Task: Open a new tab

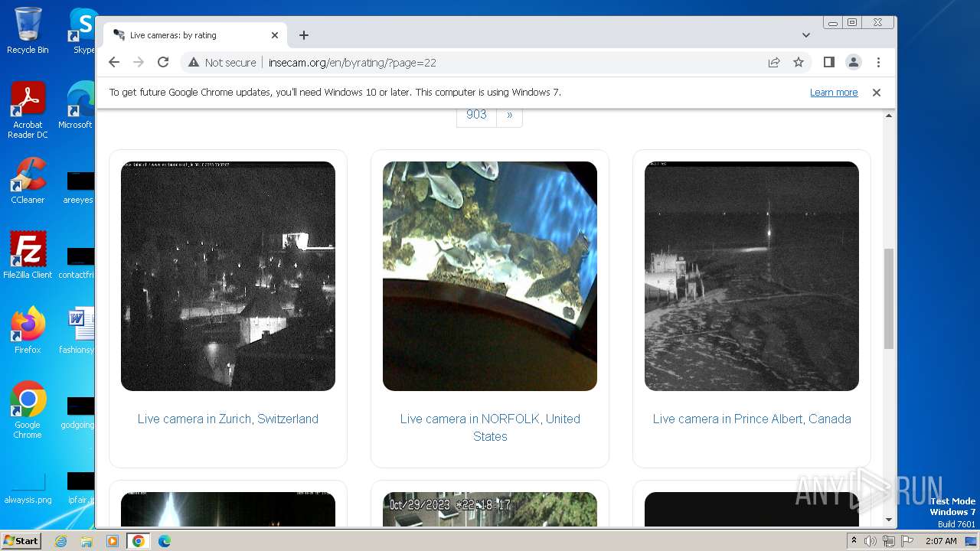Action: coord(304,35)
